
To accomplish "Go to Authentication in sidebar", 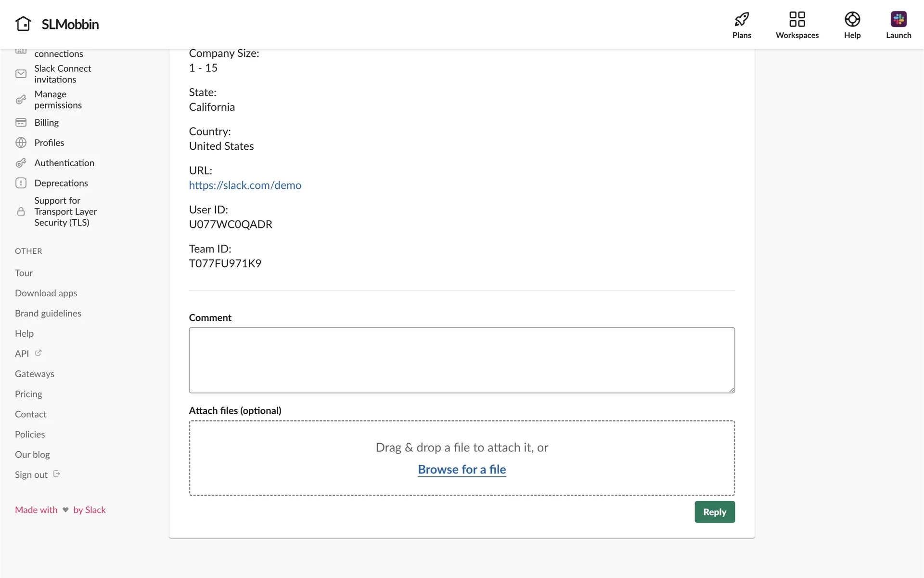I will (x=64, y=163).
